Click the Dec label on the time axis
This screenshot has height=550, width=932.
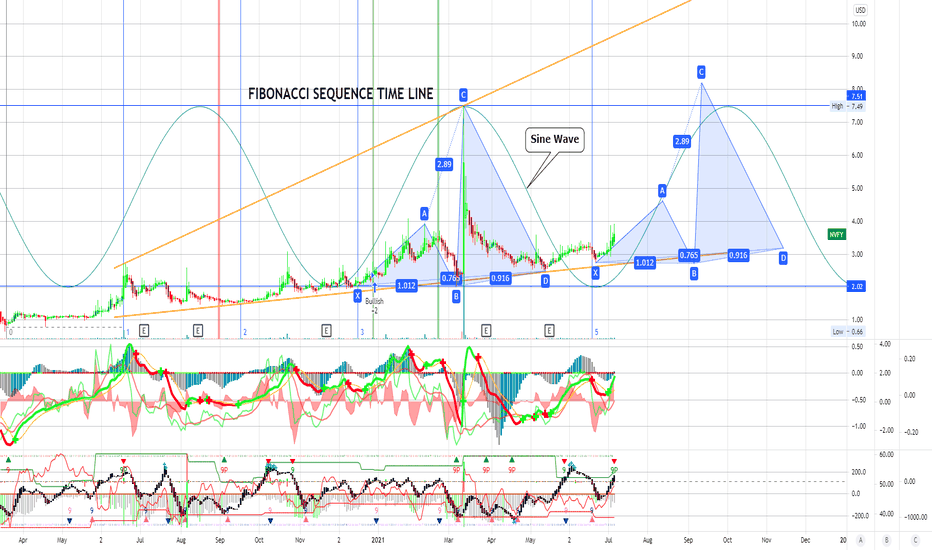pyautogui.click(x=805, y=540)
